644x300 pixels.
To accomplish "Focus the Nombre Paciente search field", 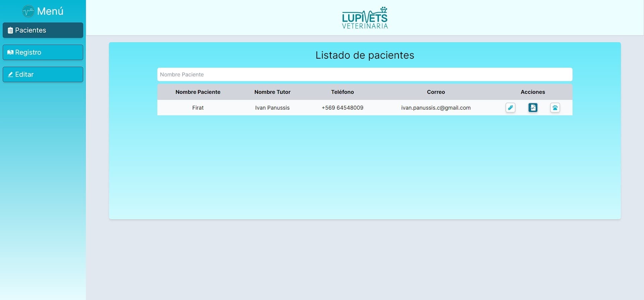I will (365, 74).
